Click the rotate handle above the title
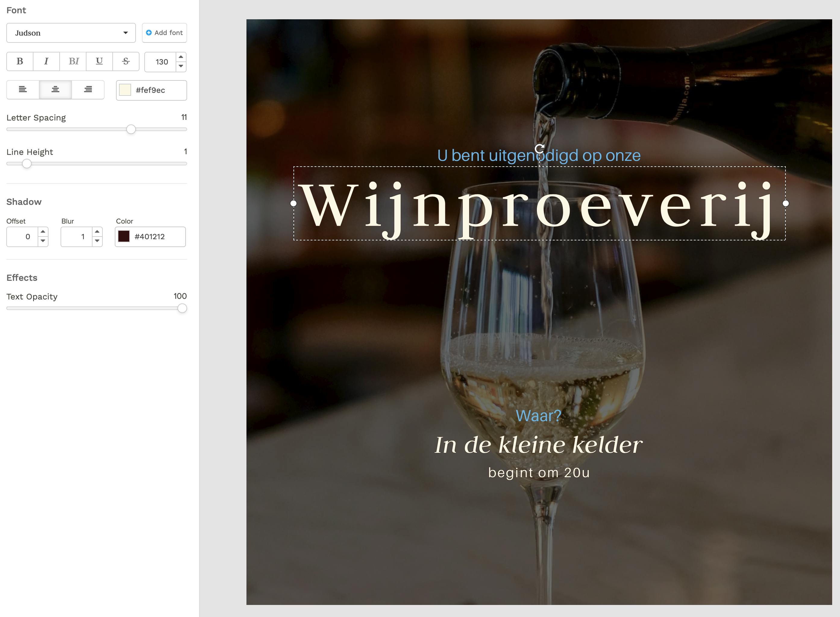 [539, 149]
